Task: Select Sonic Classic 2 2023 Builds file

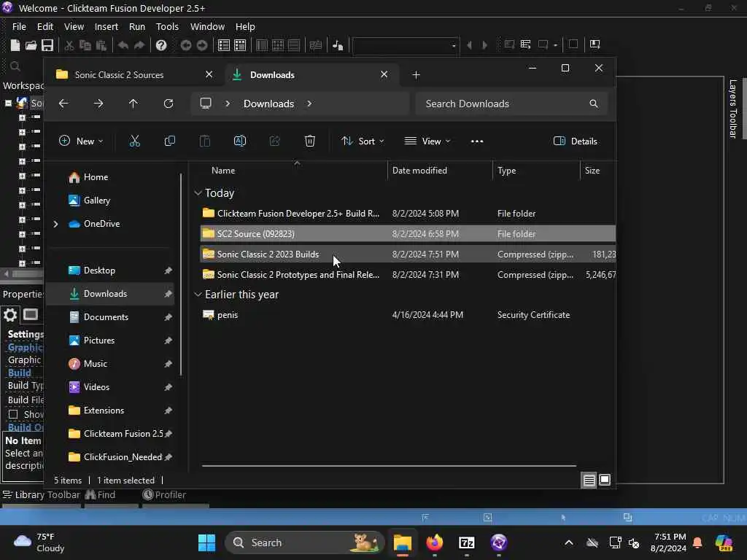Action: click(409, 254)
